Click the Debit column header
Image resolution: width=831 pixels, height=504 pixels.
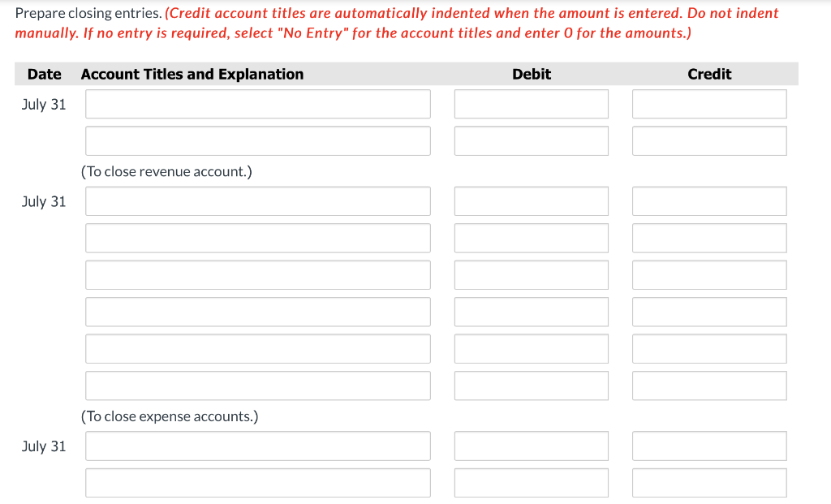(x=531, y=74)
